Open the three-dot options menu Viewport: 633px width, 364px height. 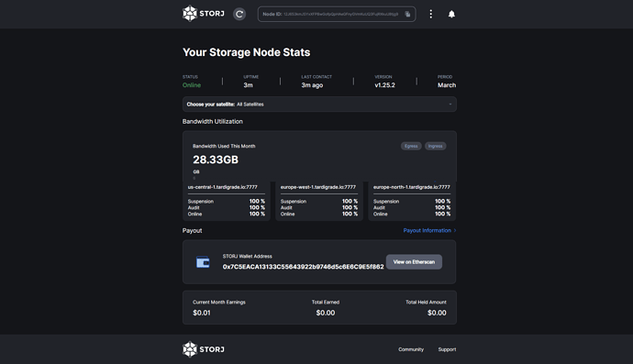point(431,14)
